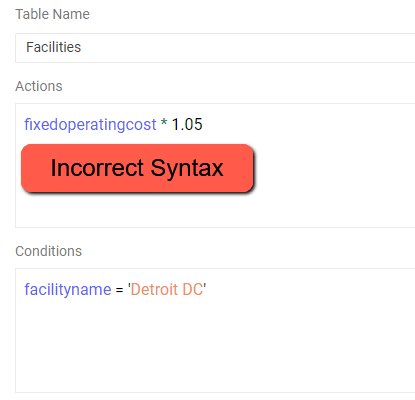
Task: Click the 1.05 value in Actions
Action: pyautogui.click(x=187, y=125)
